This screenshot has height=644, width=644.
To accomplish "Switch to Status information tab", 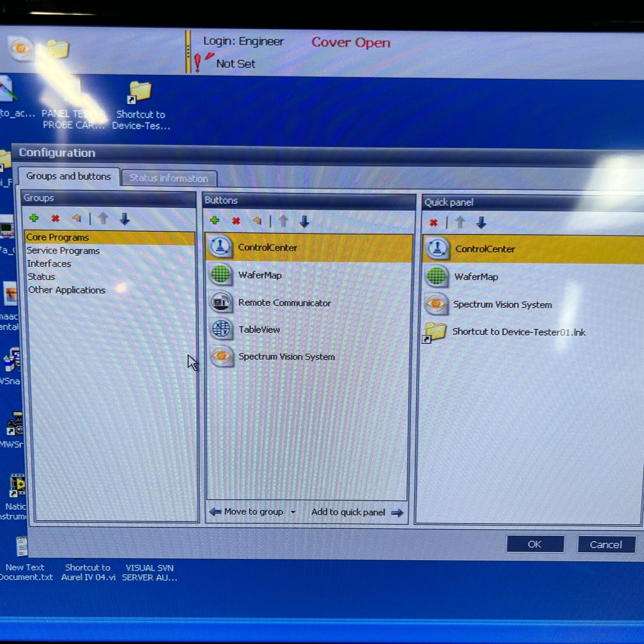I will 169,178.
